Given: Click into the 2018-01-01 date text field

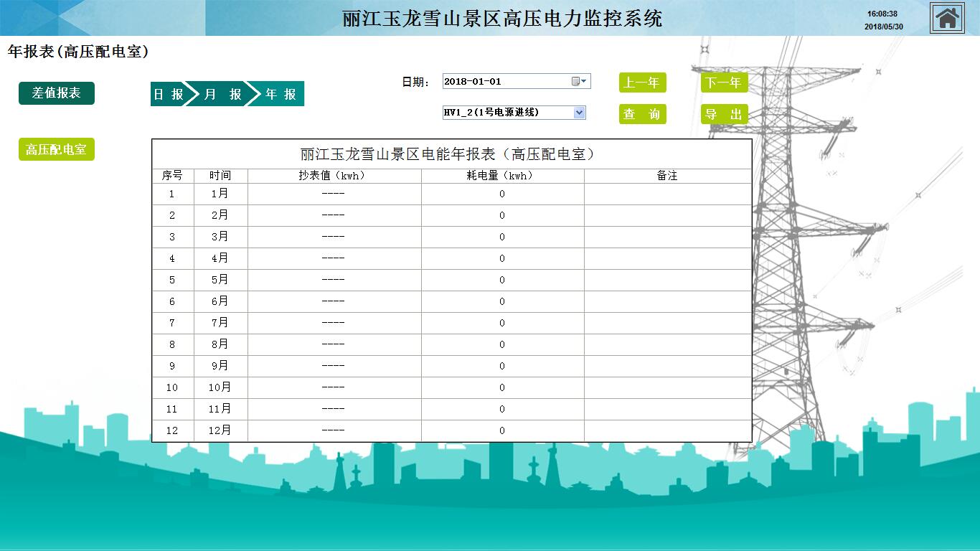Looking at the screenshot, I should point(505,81).
